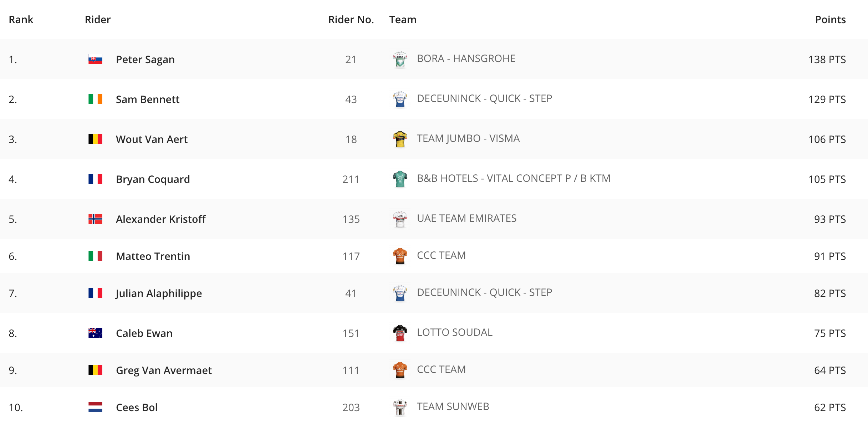Click the Irish flag beside Sam Bennett

(95, 99)
